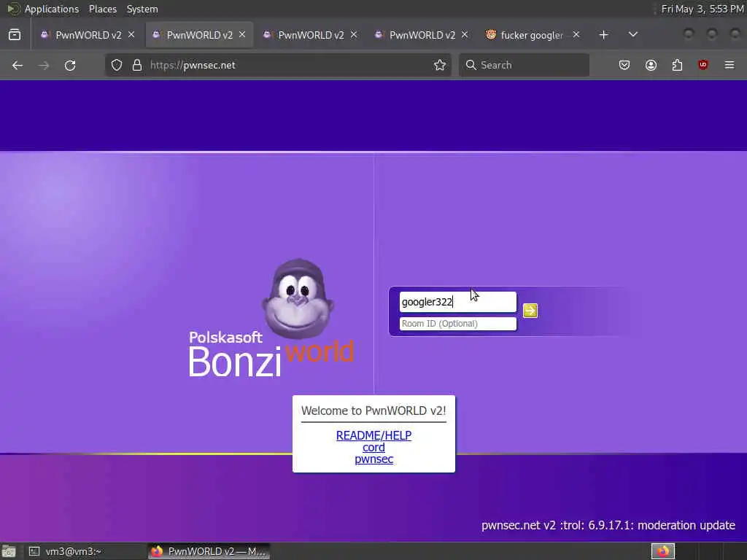This screenshot has width=747, height=560.
Task: Go back with the browser back arrow
Action: [18, 65]
